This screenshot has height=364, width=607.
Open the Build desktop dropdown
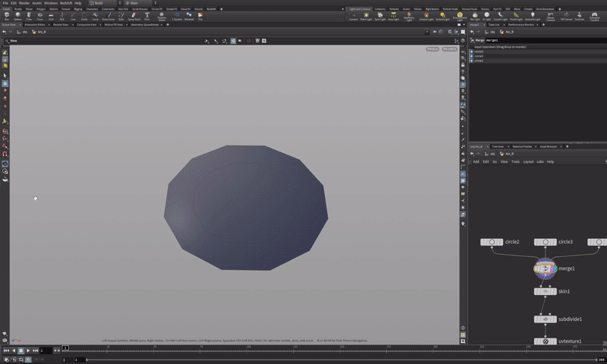[105, 3]
